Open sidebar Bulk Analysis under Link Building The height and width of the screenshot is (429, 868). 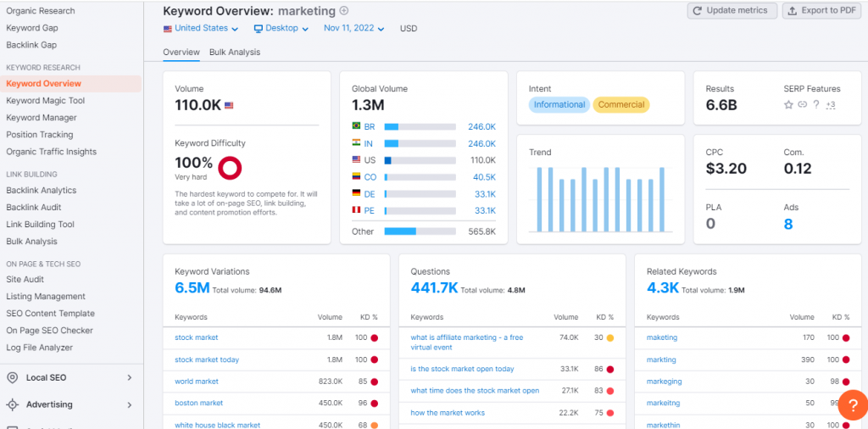[31, 242]
